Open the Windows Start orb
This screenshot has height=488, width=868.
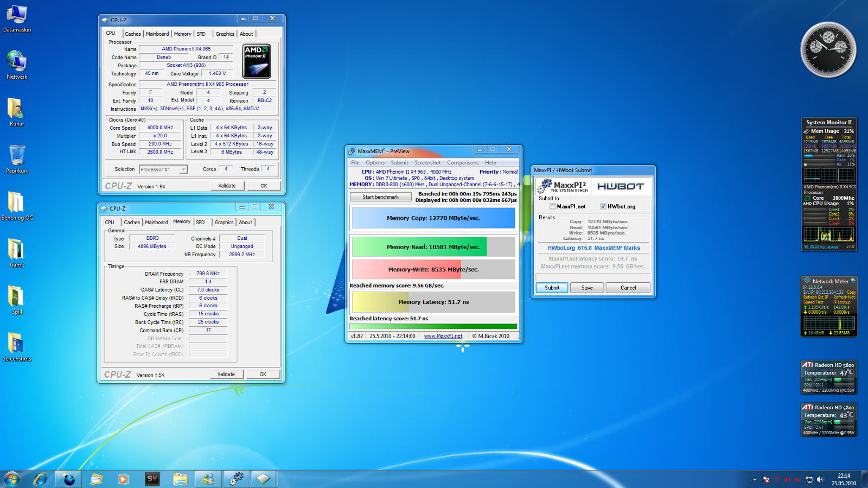tap(12, 479)
